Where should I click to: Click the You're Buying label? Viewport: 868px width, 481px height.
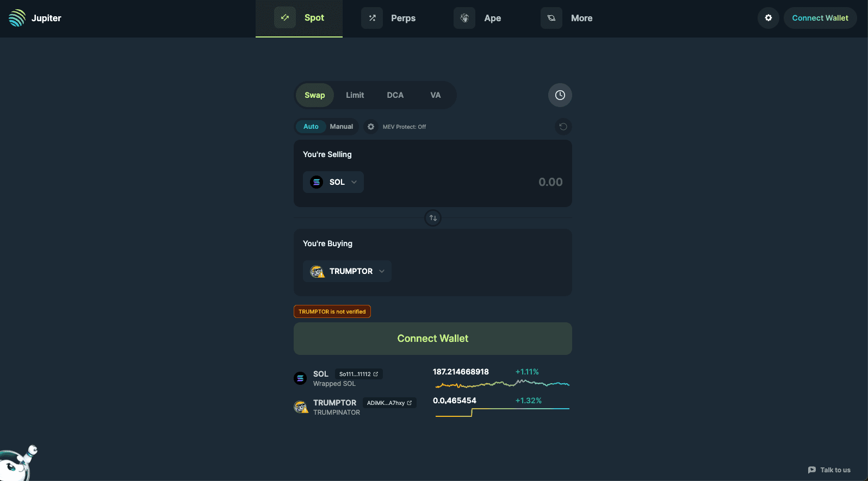pos(327,243)
